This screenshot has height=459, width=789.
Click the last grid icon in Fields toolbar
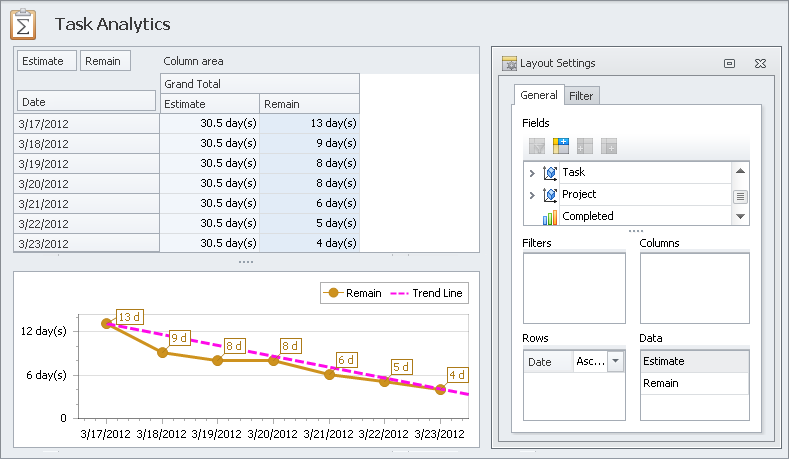tap(609, 146)
